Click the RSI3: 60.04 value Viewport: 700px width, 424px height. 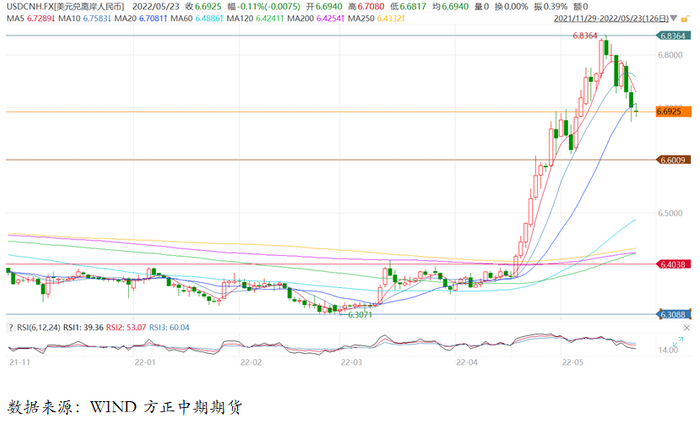[x=169, y=328]
